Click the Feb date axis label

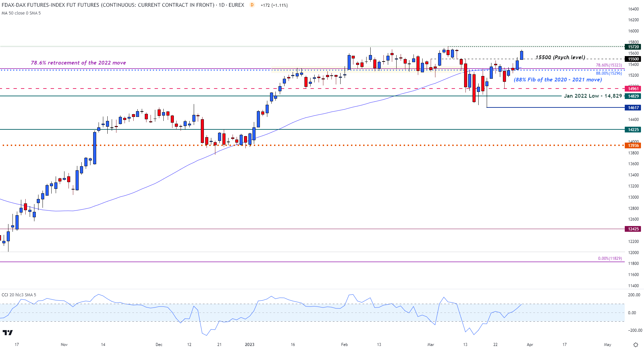click(x=344, y=345)
